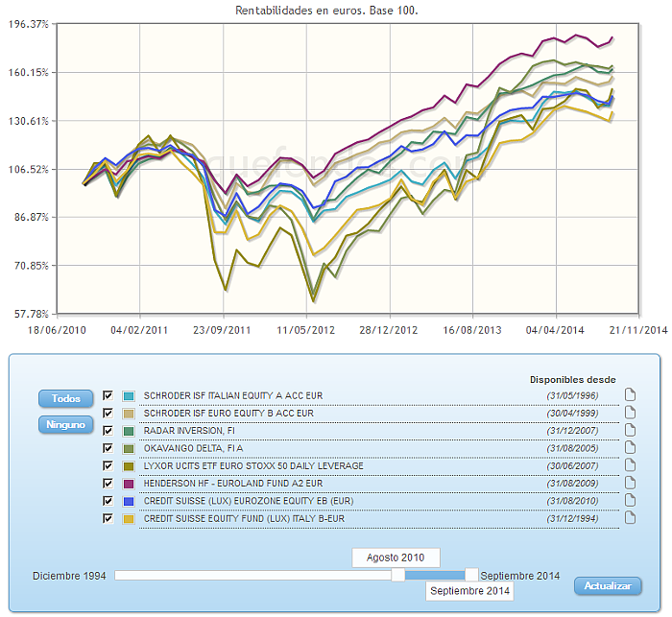Click the date (31/08/2009)
This screenshot has width=672, height=617.
[x=572, y=484]
